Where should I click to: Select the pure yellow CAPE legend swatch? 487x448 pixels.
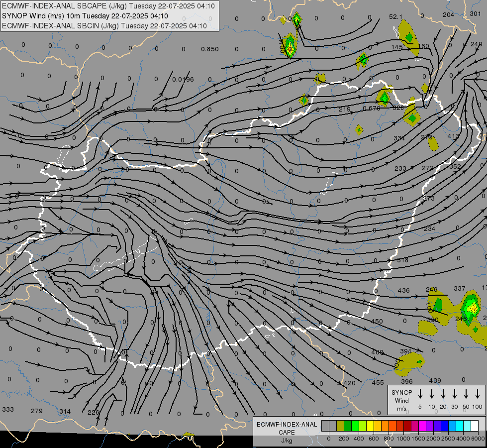coord(370,426)
